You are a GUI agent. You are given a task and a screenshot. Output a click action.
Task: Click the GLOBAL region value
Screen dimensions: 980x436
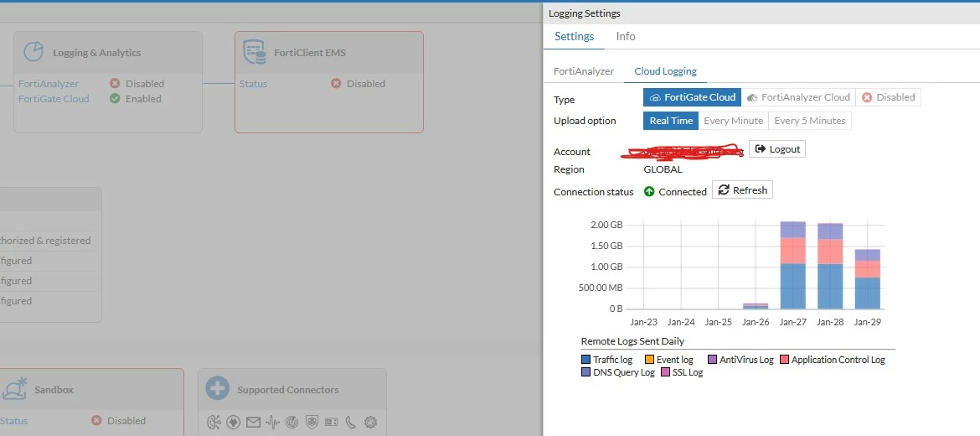663,169
